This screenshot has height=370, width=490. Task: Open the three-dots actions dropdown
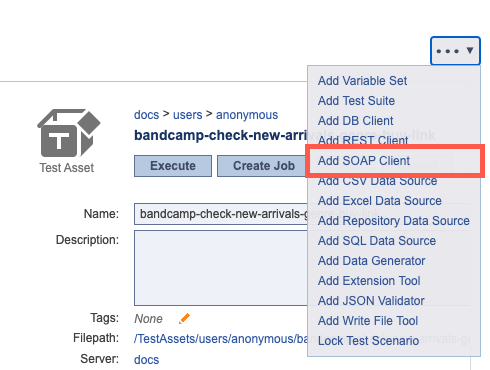[455, 51]
